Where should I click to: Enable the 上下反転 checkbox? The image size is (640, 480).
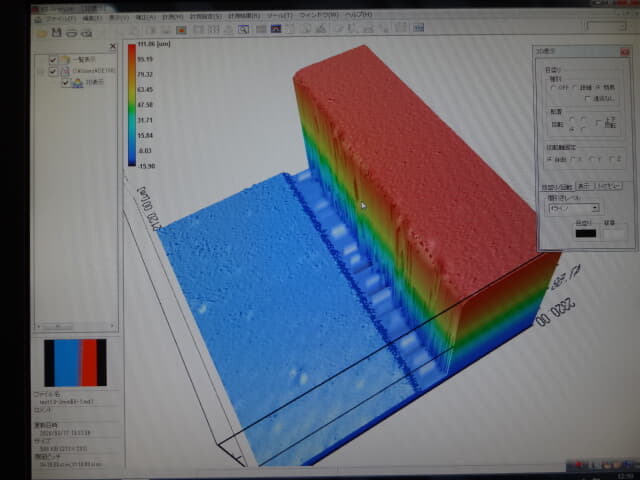[x=598, y=123]
